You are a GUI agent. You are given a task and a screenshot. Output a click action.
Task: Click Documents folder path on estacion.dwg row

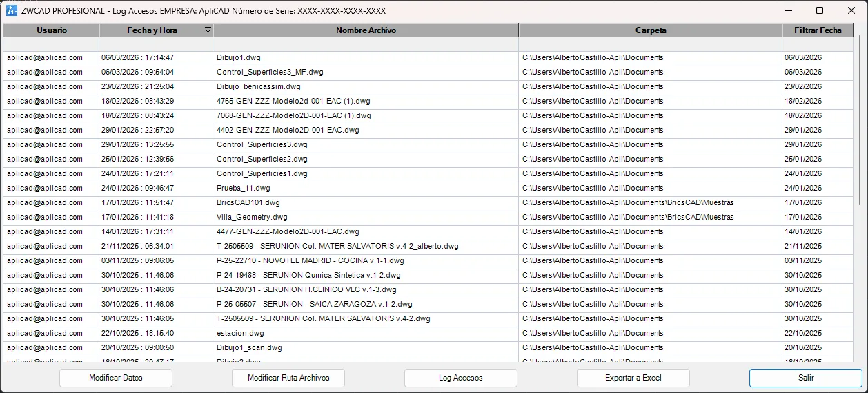click(x=593, y=333)
